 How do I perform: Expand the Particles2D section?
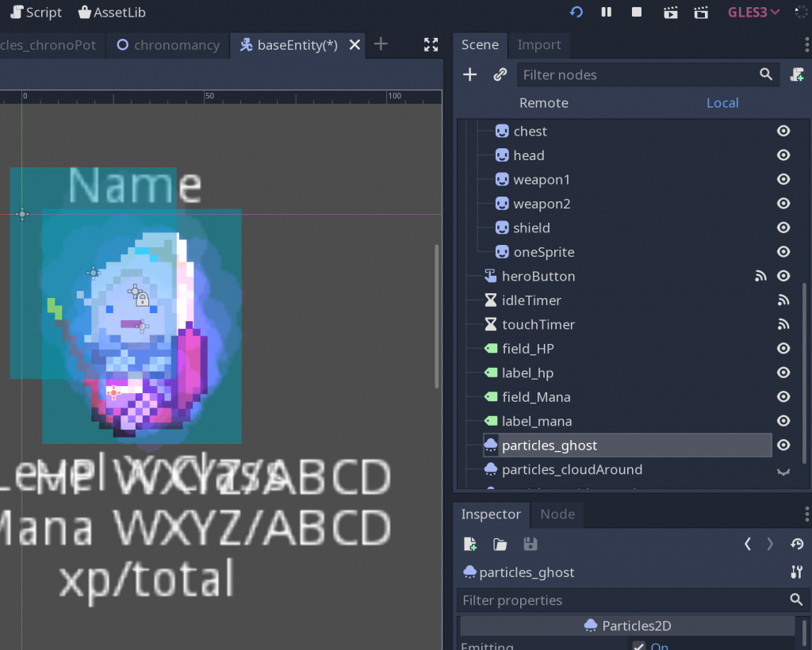click(x=627, y=625)
